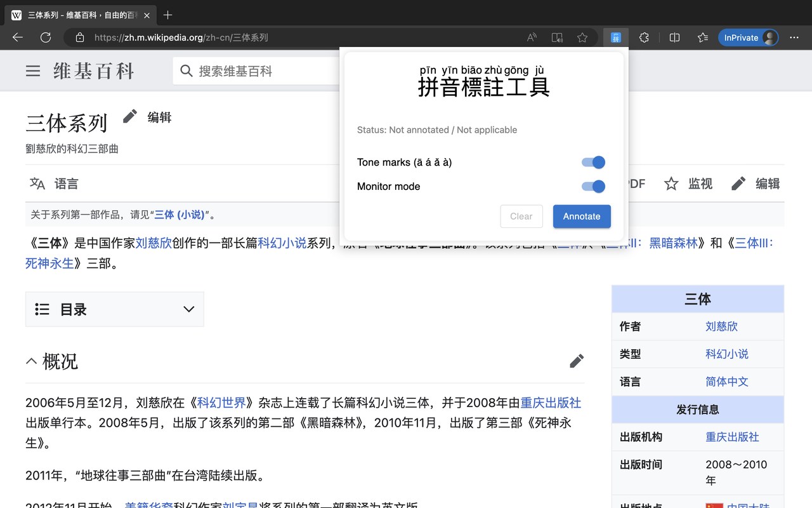Add page to favorites star icon
Screen dimensions: 812x508
582,37
